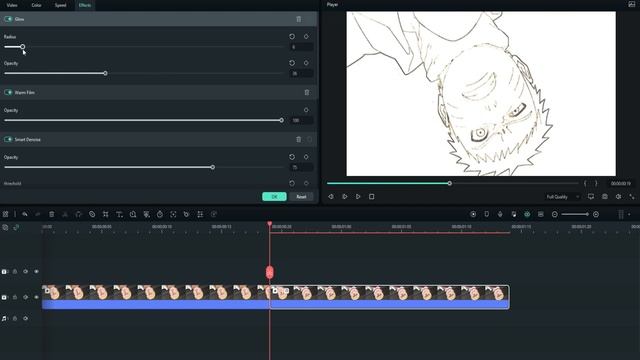Add keyframe for Glow Radius

point(306,36)
